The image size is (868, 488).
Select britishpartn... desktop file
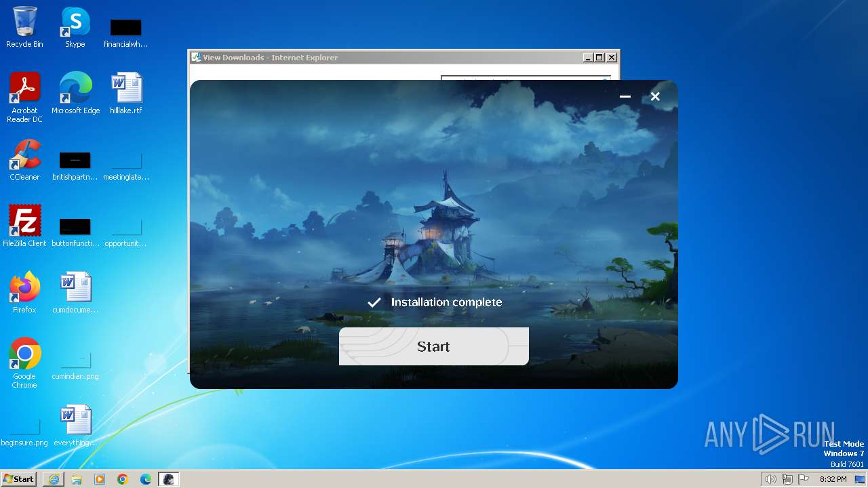click(75, 165)
